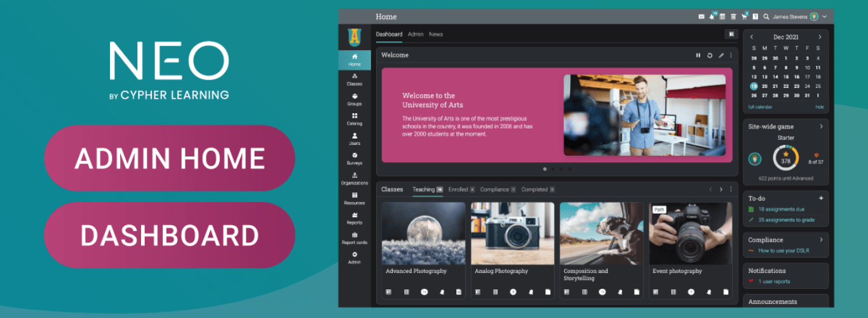The image size is (868, 318).
Task: Select the second carousel dot indicator
Action: pyautogui.click(x=553, y=169)
